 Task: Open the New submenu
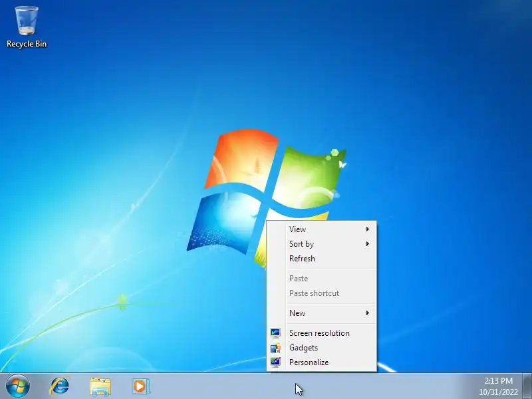(322, 313)
